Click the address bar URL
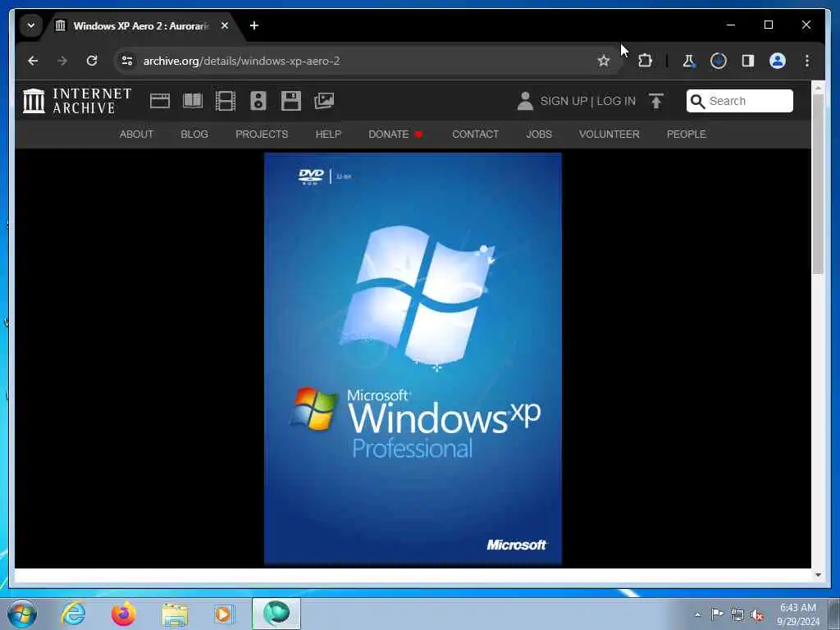The width and height of the screenshot is (840, 630). (x=242, y=61)
